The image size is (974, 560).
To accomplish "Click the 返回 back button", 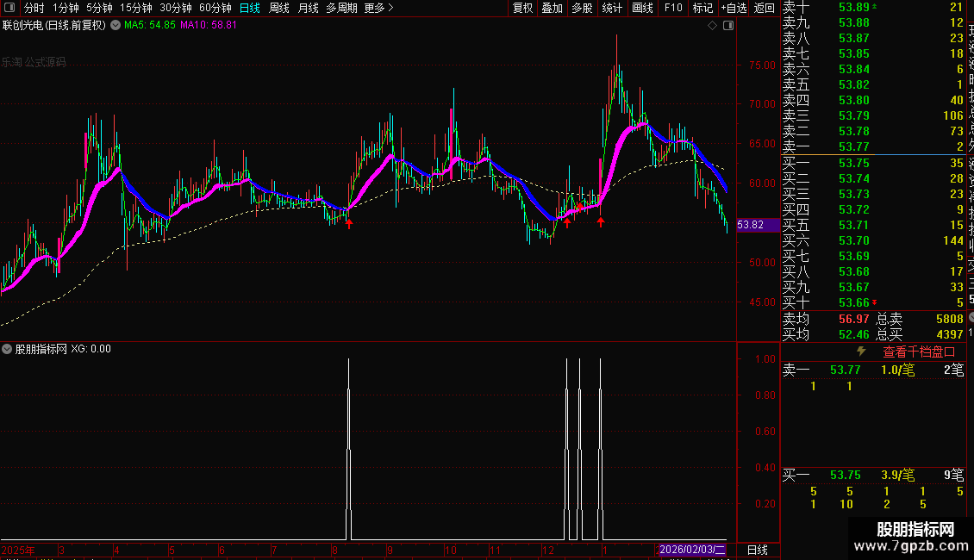I will (x=764, y=8).
